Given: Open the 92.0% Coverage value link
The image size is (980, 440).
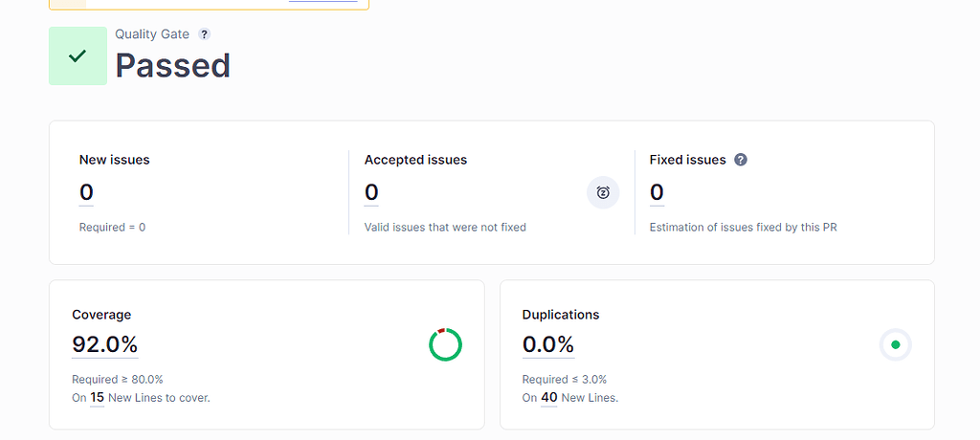Looking at the screenshot, I should click(104, 344).
